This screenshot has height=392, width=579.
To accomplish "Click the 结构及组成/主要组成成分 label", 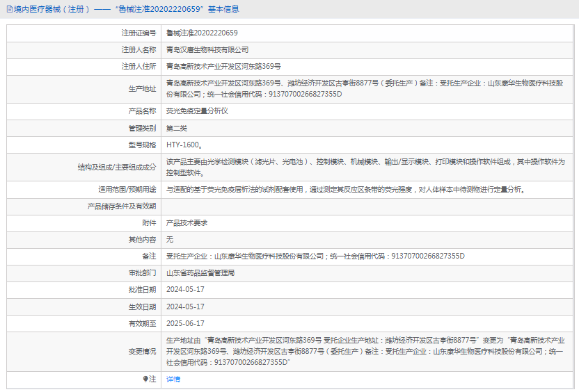I will [x=117, y=167].
